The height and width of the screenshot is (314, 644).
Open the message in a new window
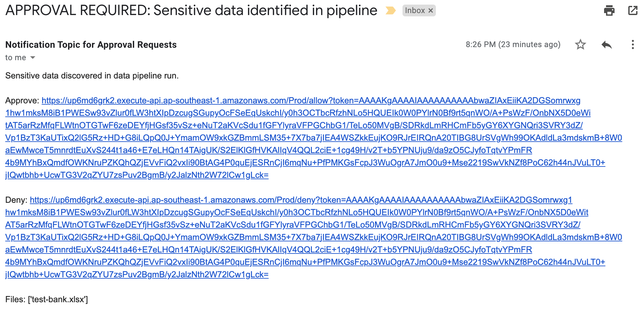coord(633,11)
